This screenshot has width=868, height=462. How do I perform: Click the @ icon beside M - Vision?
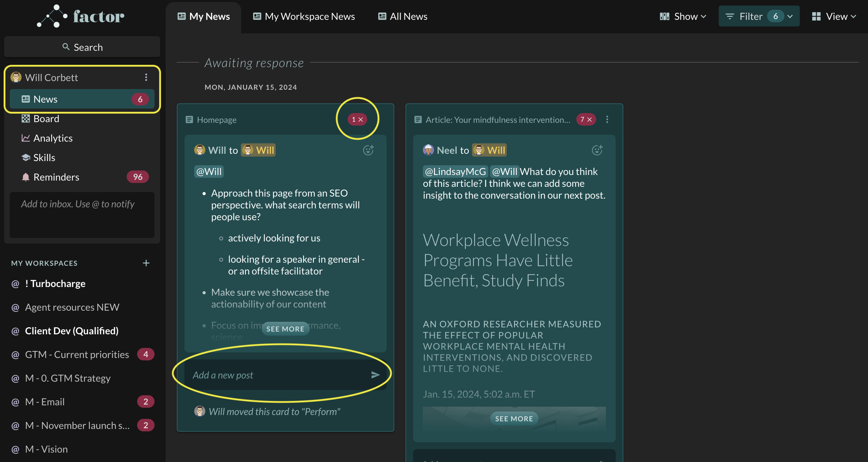click(x=15, y=449)
